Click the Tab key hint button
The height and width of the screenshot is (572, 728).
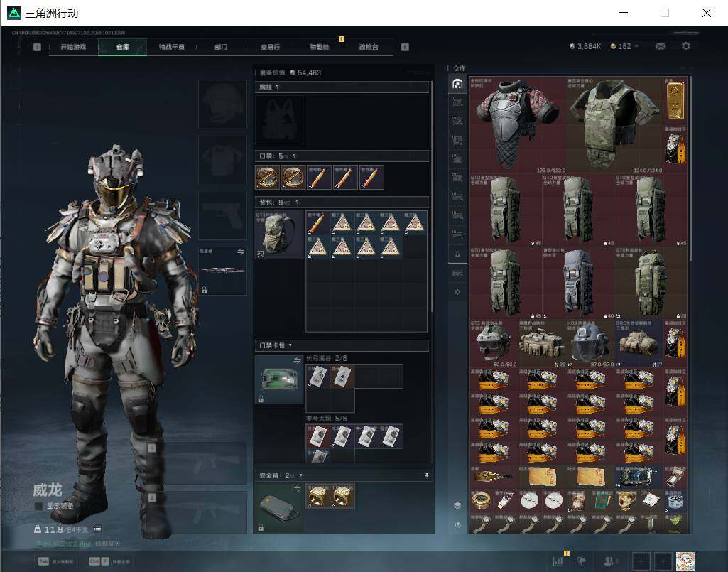click(56, 561)
